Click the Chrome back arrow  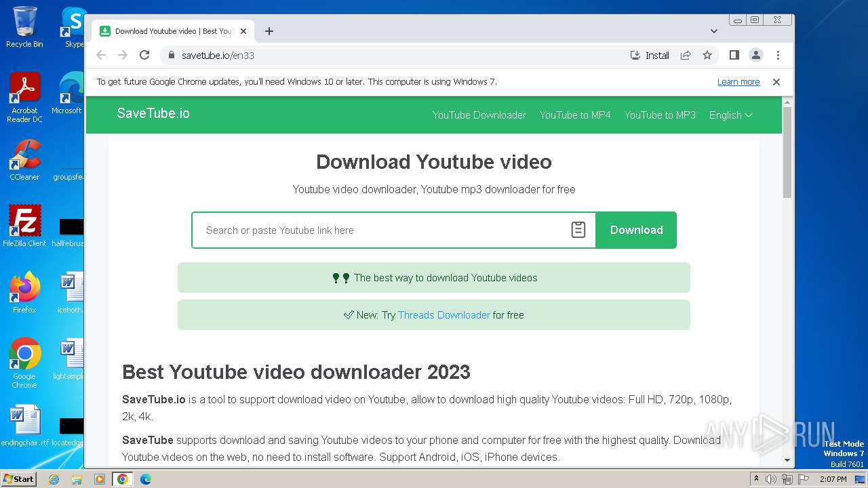click(x=101, y=56)
